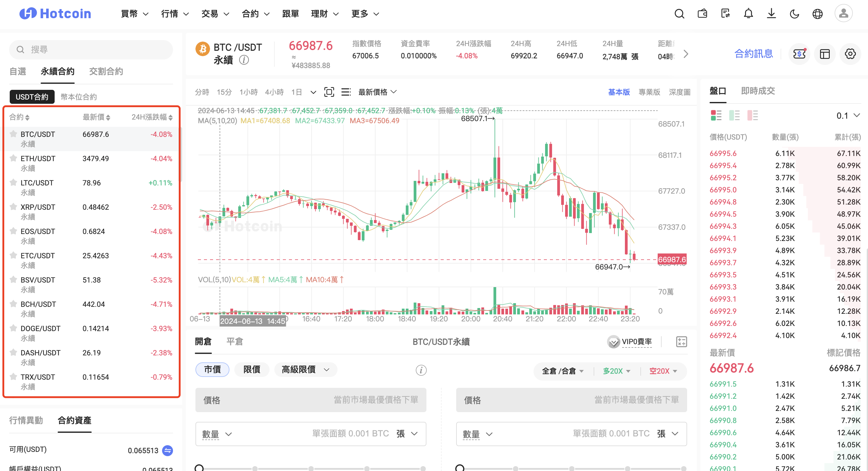Image resolution: width=868 pixels, height=471 pixels.
Task: Open the calculator icon in order panel
Action: coord(681,342)
